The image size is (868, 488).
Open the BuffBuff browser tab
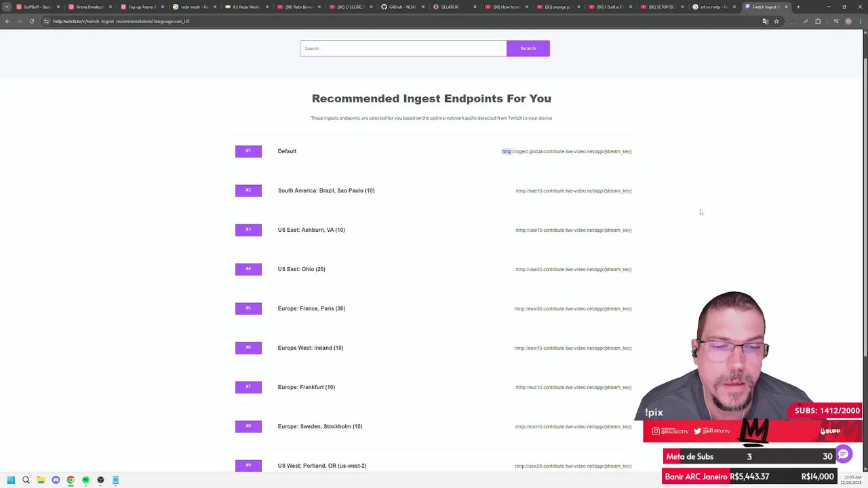point(35,7)
